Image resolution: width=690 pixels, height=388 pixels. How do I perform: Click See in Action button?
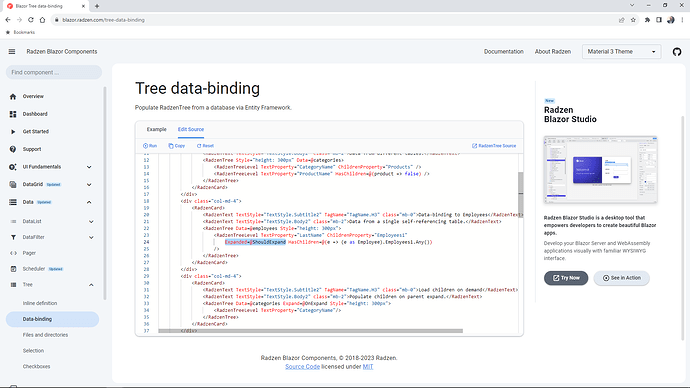pyautogui.click(x=621, y=278)
